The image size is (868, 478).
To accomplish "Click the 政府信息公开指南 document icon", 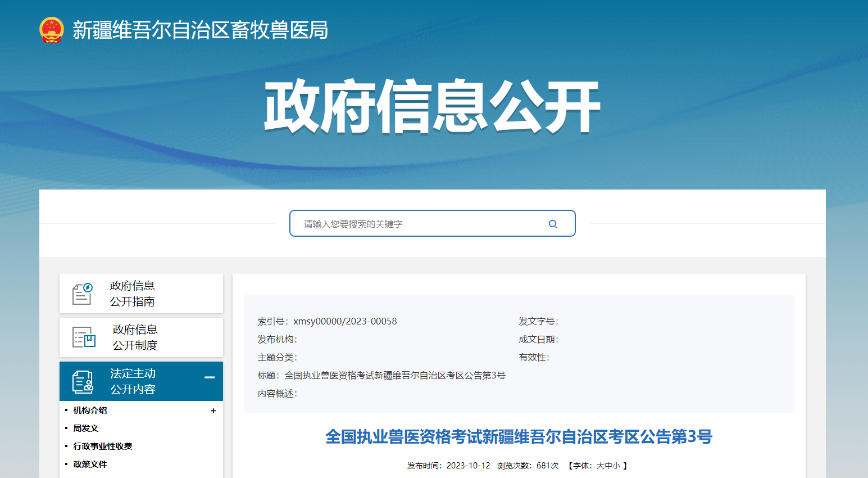I will pos(82,294).
